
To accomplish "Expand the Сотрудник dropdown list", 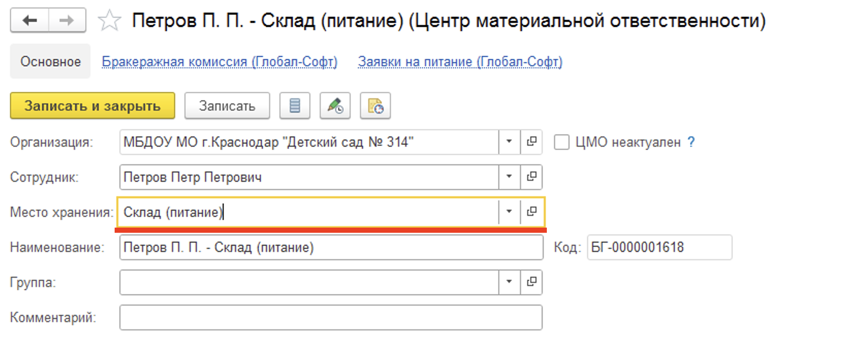I will coord(509,177).
